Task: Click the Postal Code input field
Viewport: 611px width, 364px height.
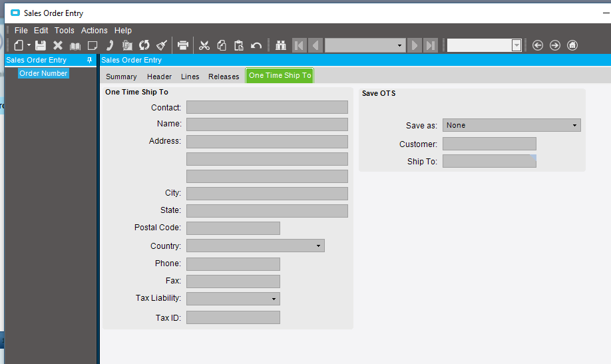Action: [233, 228]
